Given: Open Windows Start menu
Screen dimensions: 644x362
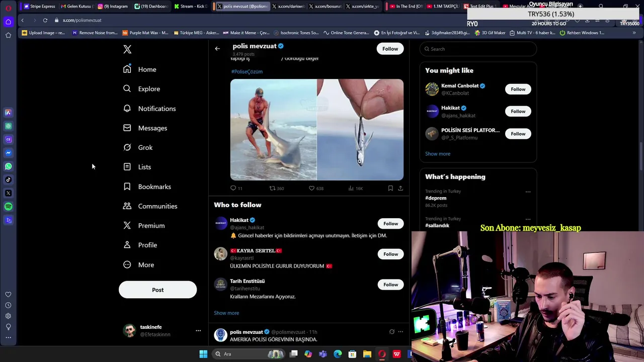Looking at the screenshot, I should (203, 354).
